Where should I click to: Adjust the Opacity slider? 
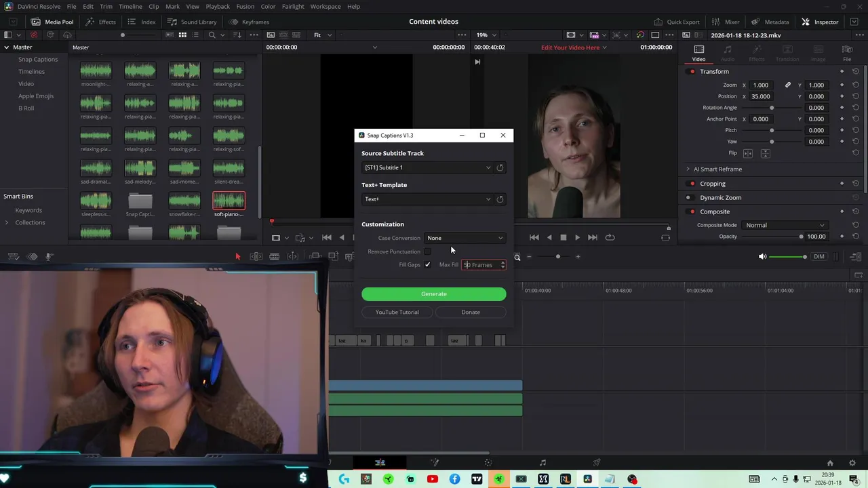pos(771,237)
